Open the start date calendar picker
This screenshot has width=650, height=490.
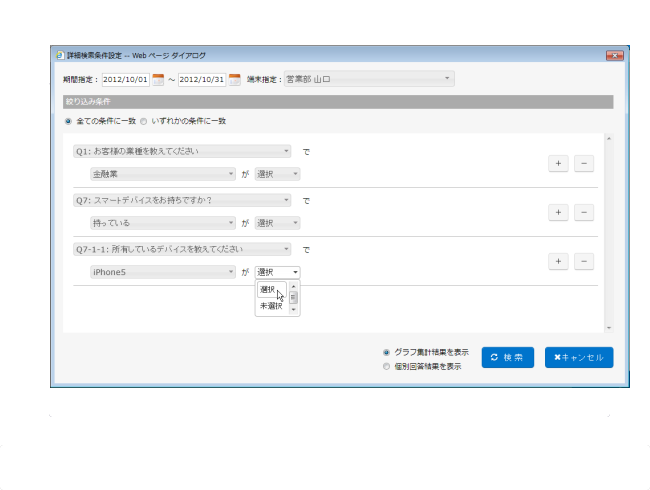158,79
